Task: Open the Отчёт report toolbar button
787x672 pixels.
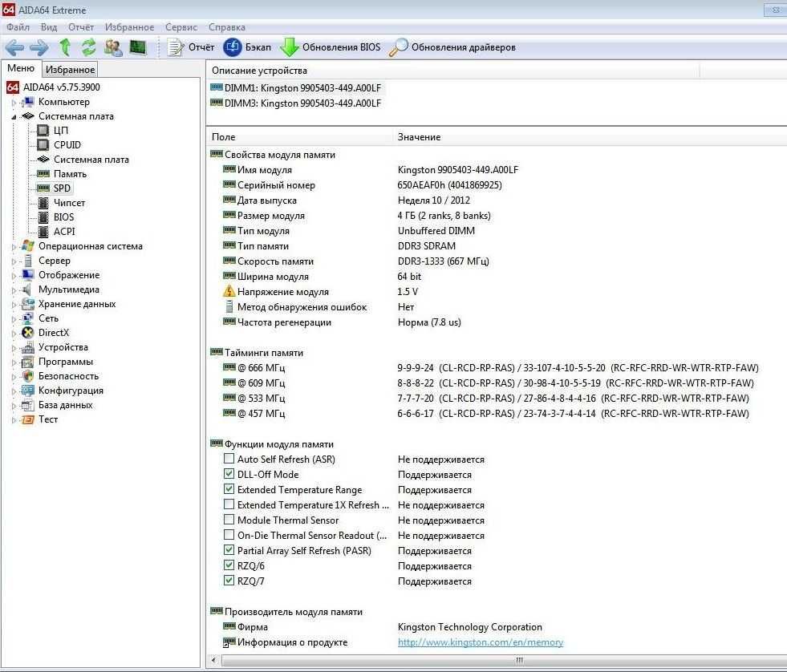Action: tap(190, 47)
